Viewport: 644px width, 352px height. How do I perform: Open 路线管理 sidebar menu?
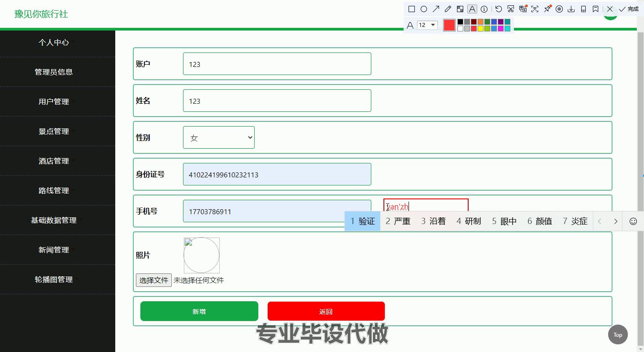point(54,190)
